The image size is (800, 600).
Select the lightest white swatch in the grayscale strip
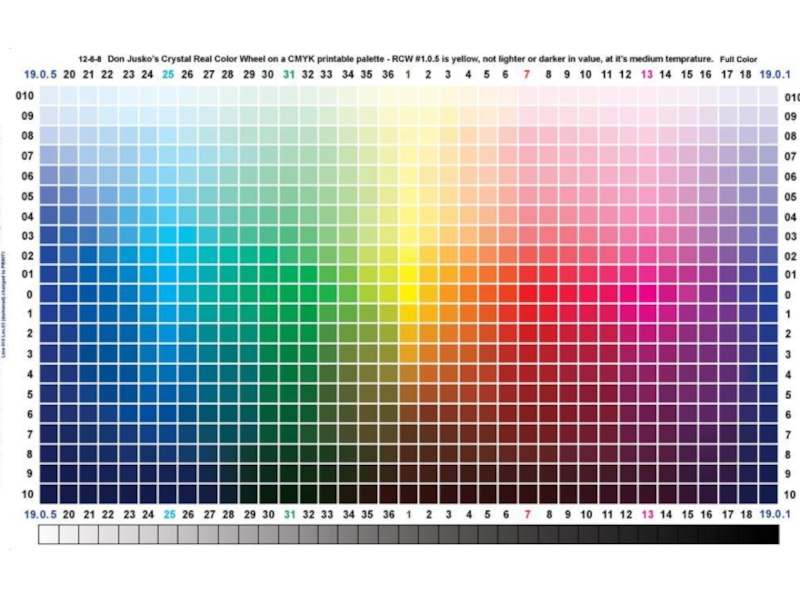(x=48, y=534)
